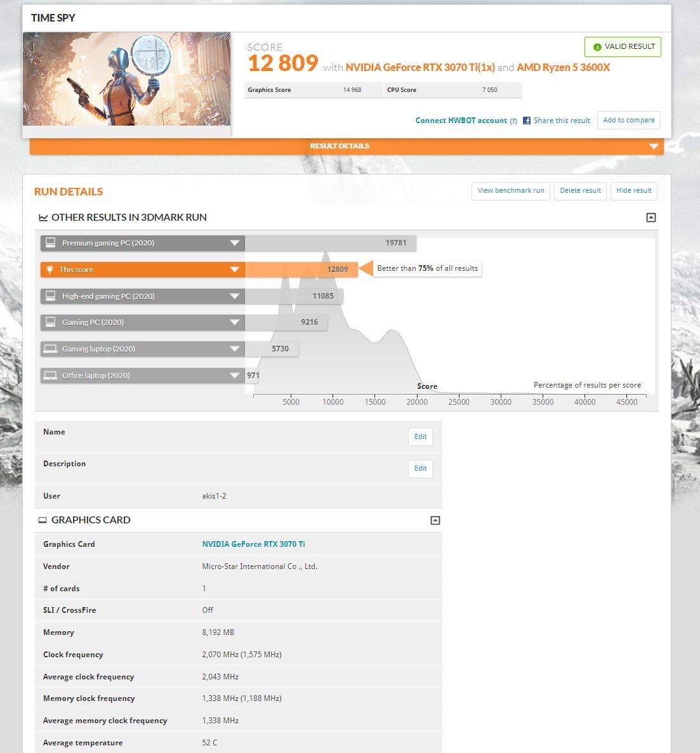700x753 pixels.
Task: Click the Run Details heading
Action: (69, 192)
